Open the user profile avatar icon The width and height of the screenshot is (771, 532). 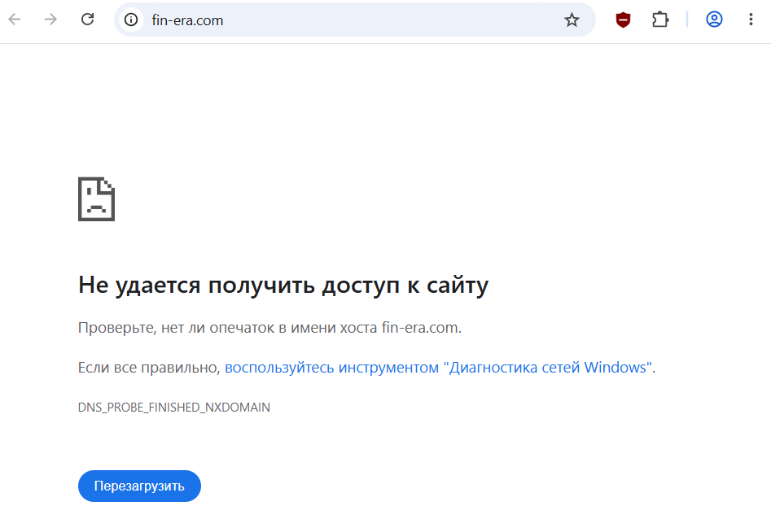point(714,20)
